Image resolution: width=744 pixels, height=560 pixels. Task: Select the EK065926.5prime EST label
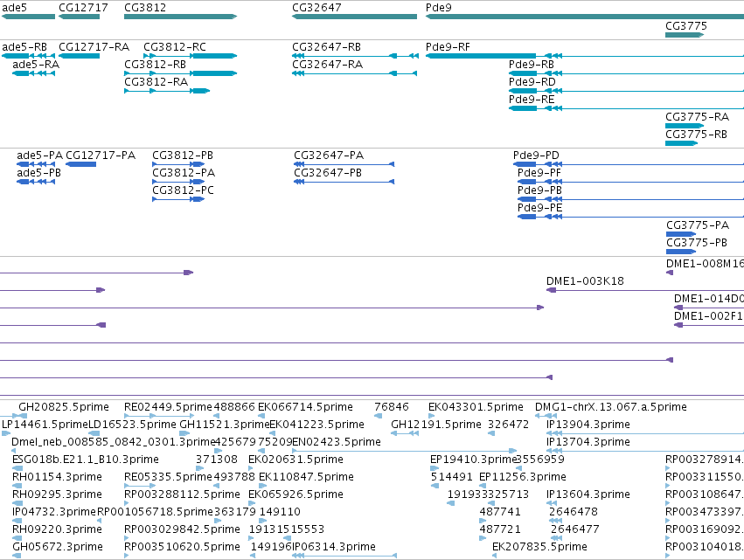[x=296, y=494]
